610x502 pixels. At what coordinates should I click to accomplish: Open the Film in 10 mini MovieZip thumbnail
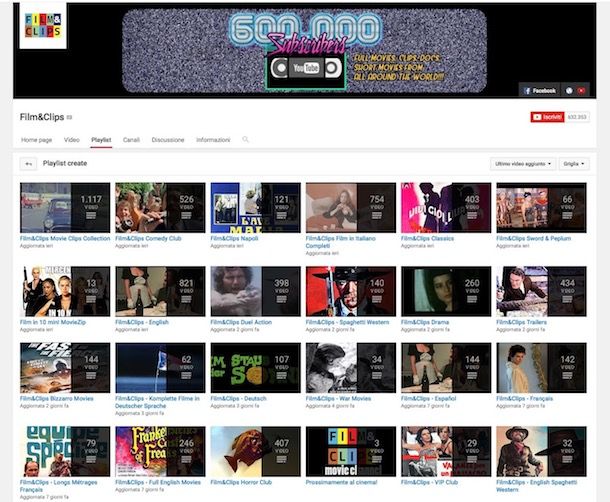[65, 291]
